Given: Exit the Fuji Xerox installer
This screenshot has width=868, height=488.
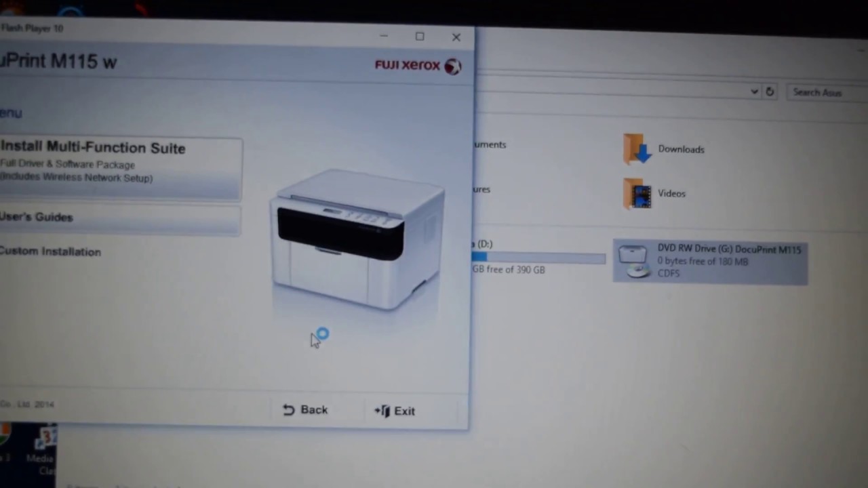Looking at the screenshot, I should pos(395,411).
